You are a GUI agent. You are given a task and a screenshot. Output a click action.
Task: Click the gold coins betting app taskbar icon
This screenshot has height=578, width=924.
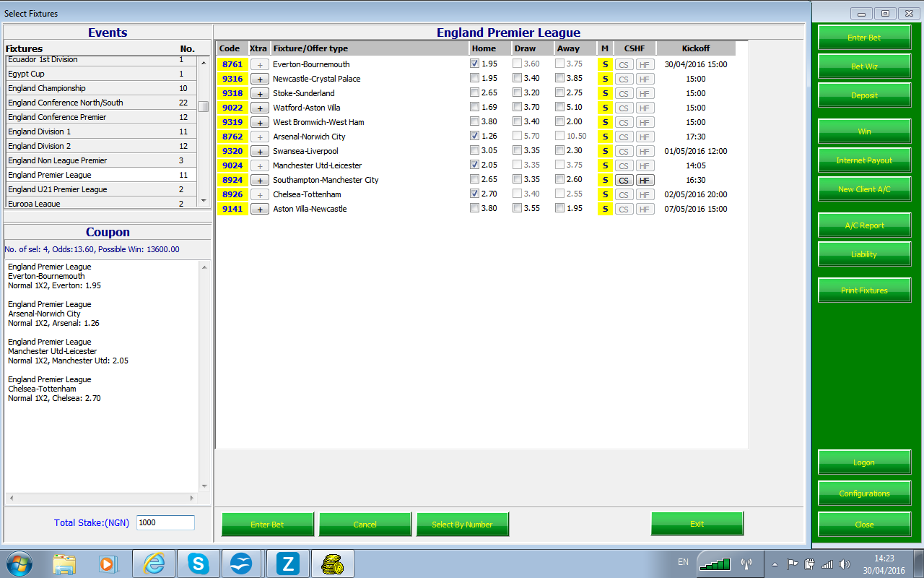[x=332, y=564]
